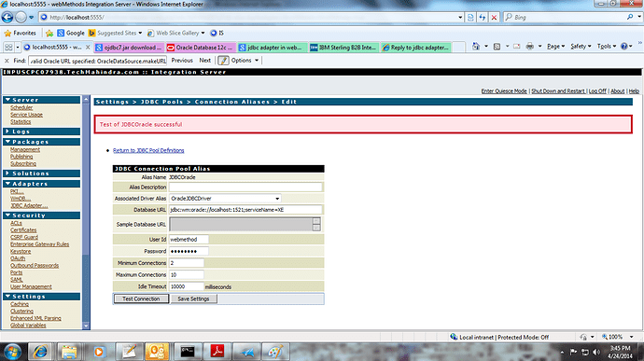Viewport: 644px width, 361px height.
Task: Click the sidebar scroll down arrow
Action: pyautogui.click(x=86, y=326)
